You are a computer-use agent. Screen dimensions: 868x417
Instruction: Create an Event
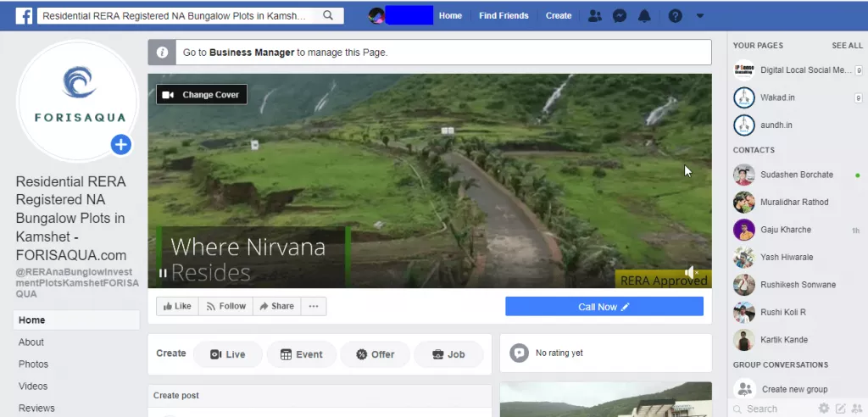coord(301,354)
